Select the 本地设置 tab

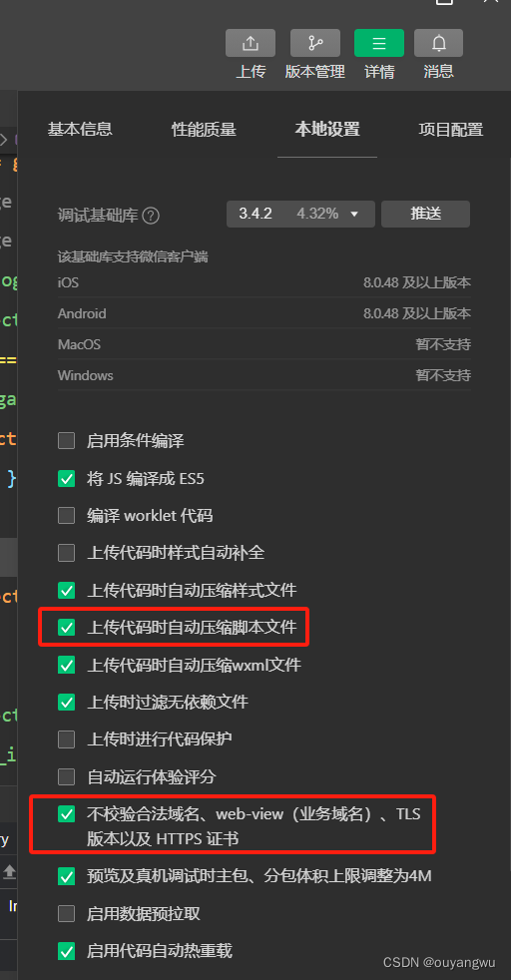point(327,130)
